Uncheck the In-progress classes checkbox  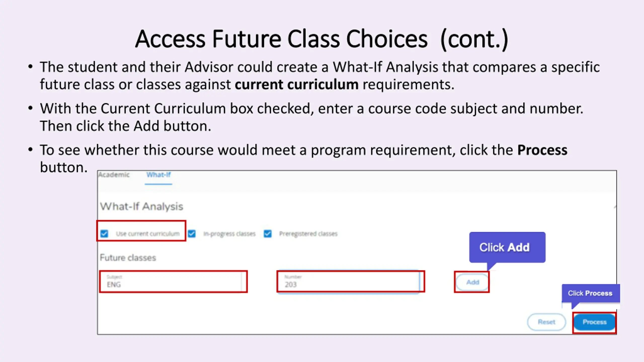pyautogui.click(x=192, y=234)
